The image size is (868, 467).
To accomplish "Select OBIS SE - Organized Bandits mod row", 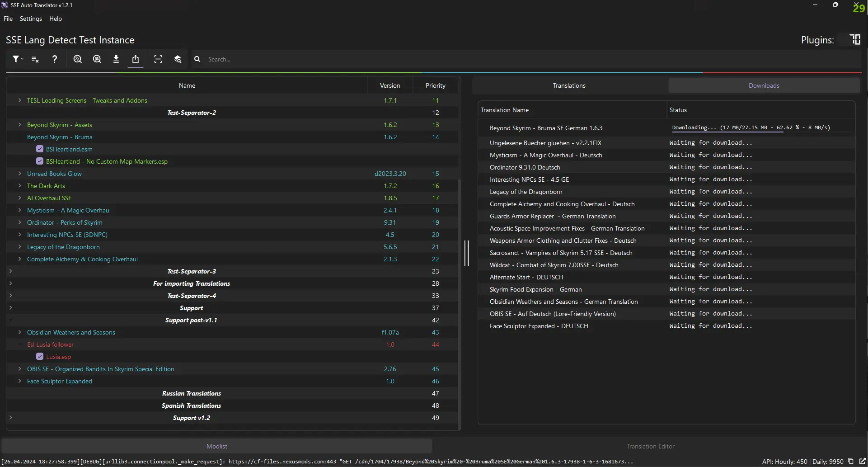I will 232,369.
